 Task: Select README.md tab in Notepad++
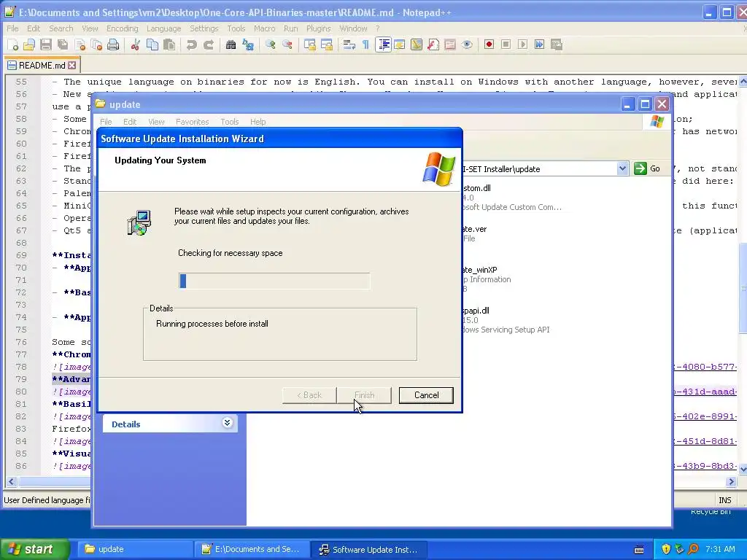[x=42, y=65]
